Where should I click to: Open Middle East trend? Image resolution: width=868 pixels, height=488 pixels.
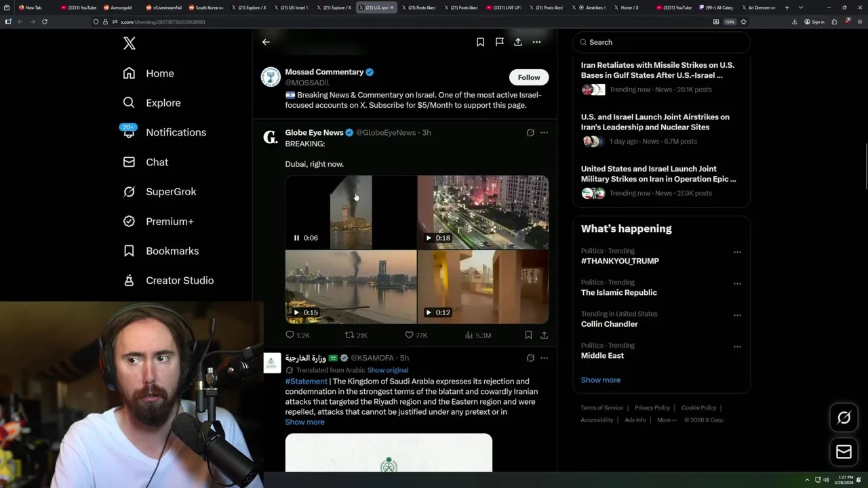(x=602, y=356)
